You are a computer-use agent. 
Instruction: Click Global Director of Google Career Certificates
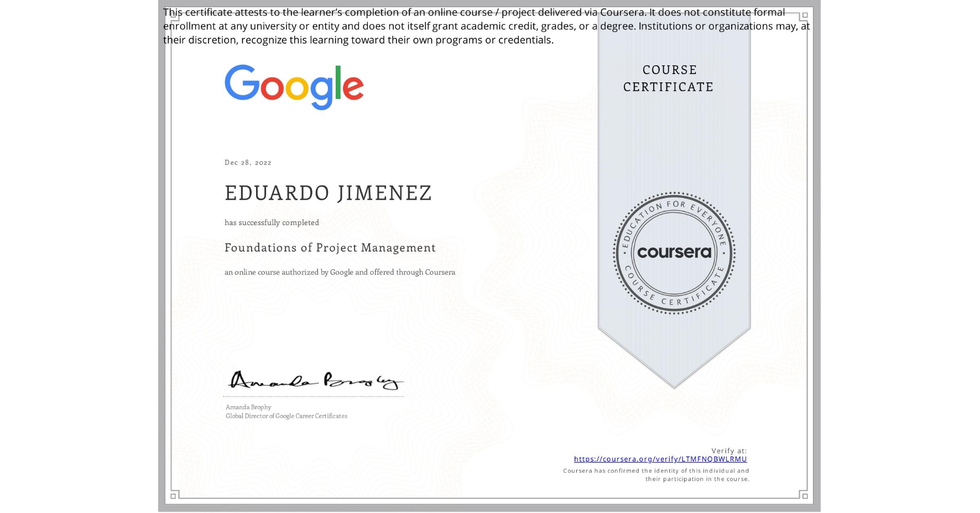point(286,416)
